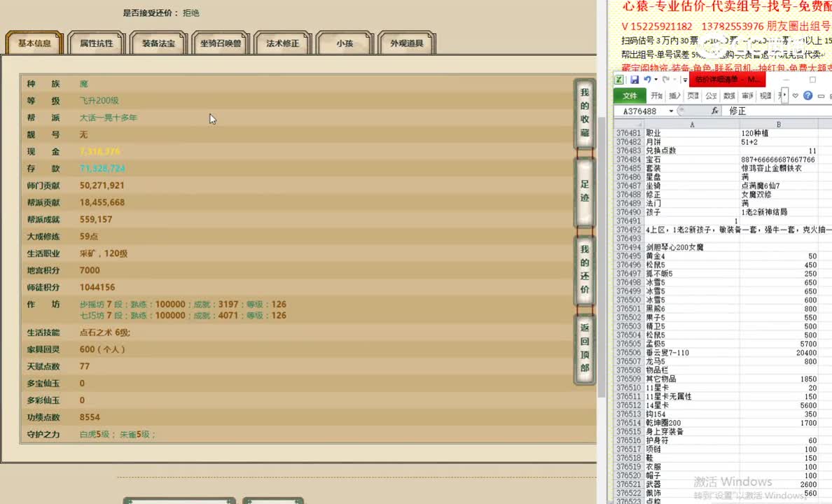
Task: Click the 等级 value 飞升200级
Action: click(x=99, y=101)
